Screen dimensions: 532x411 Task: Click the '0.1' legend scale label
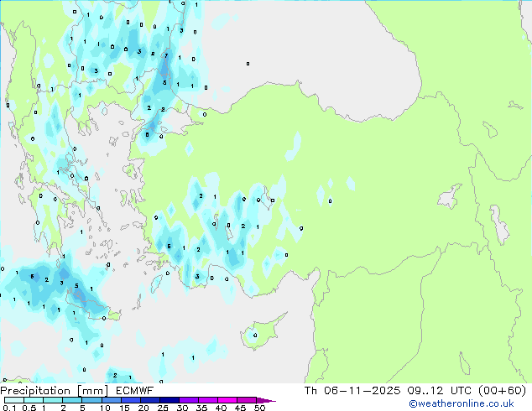[9, 408]
